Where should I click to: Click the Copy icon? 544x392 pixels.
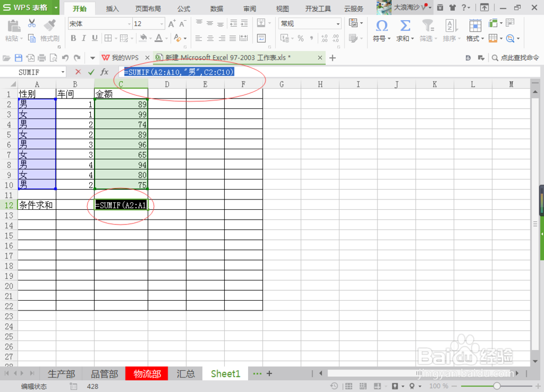32,38
